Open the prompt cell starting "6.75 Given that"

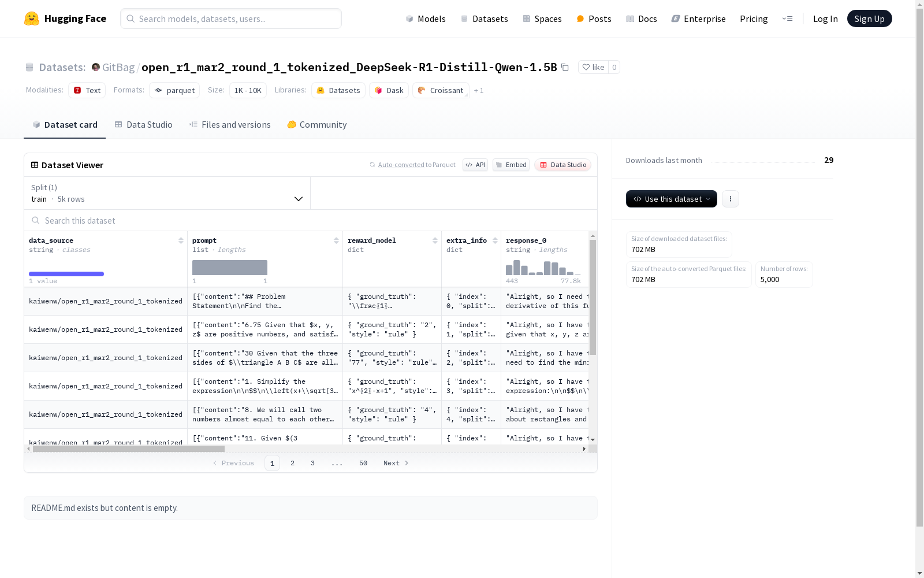pyautogui.click(x=265, y=329)
